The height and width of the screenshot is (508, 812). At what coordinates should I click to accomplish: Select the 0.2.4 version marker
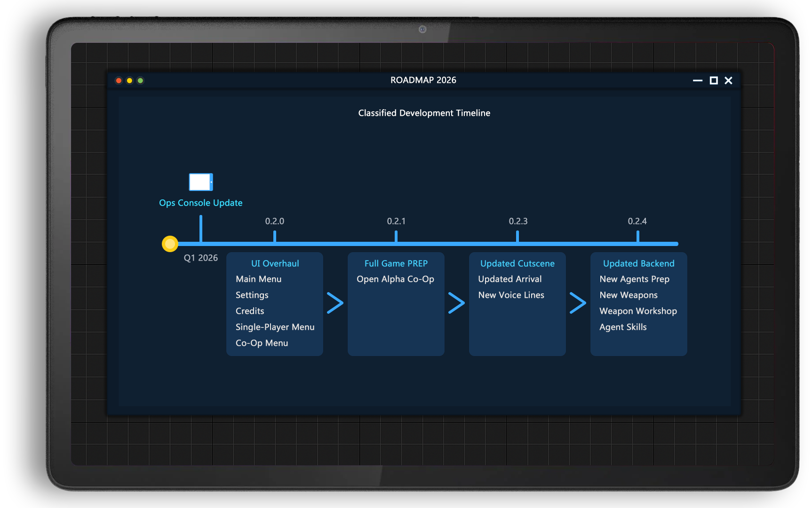pos(637,221)
